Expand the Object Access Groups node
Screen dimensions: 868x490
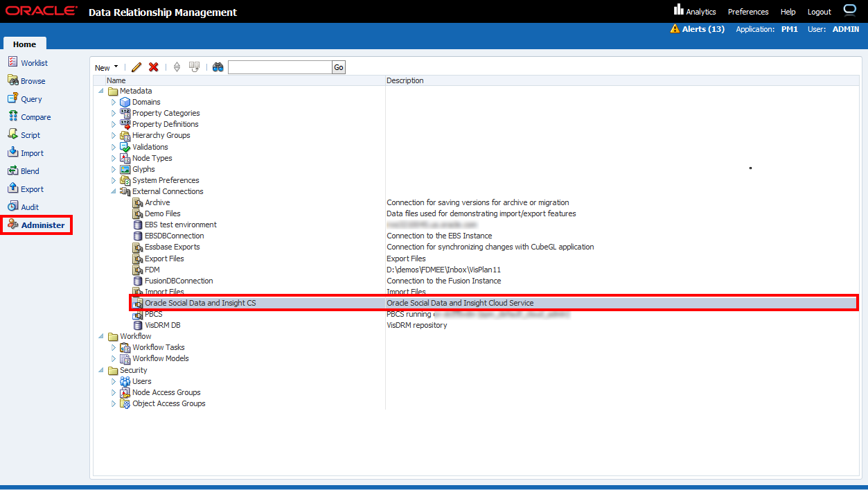click(114, 403)
